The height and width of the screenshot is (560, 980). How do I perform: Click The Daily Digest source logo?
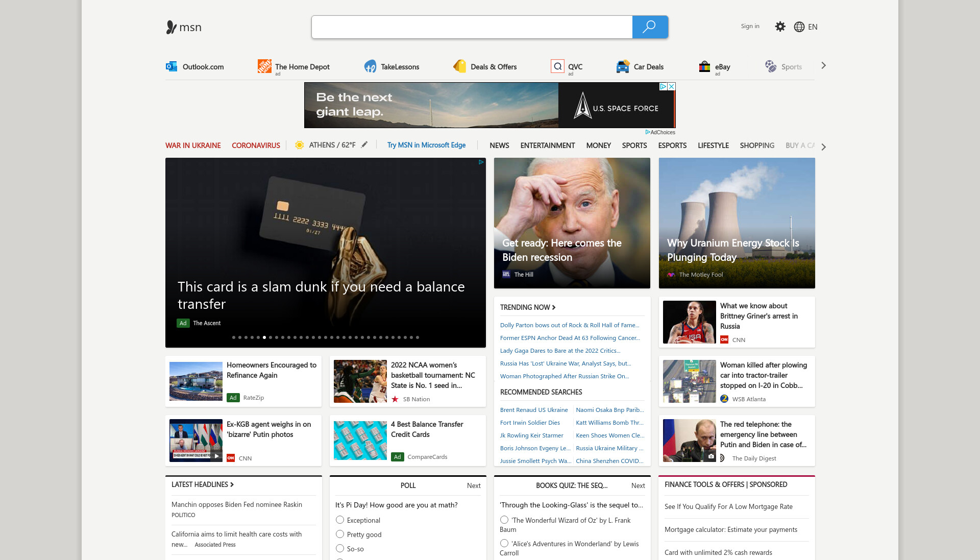pos(723,458)
